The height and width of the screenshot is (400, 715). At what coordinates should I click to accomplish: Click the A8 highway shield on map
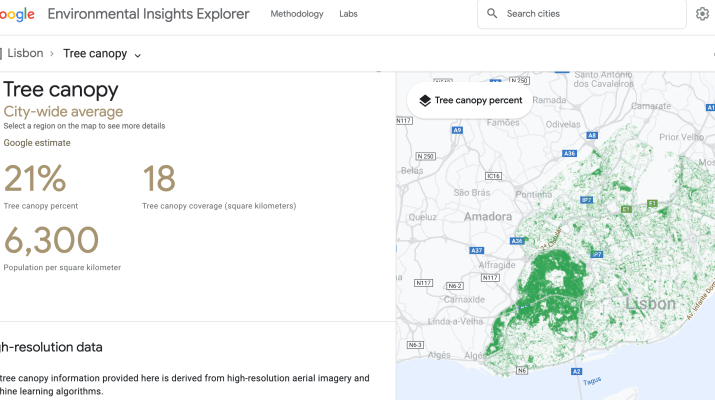592,135
